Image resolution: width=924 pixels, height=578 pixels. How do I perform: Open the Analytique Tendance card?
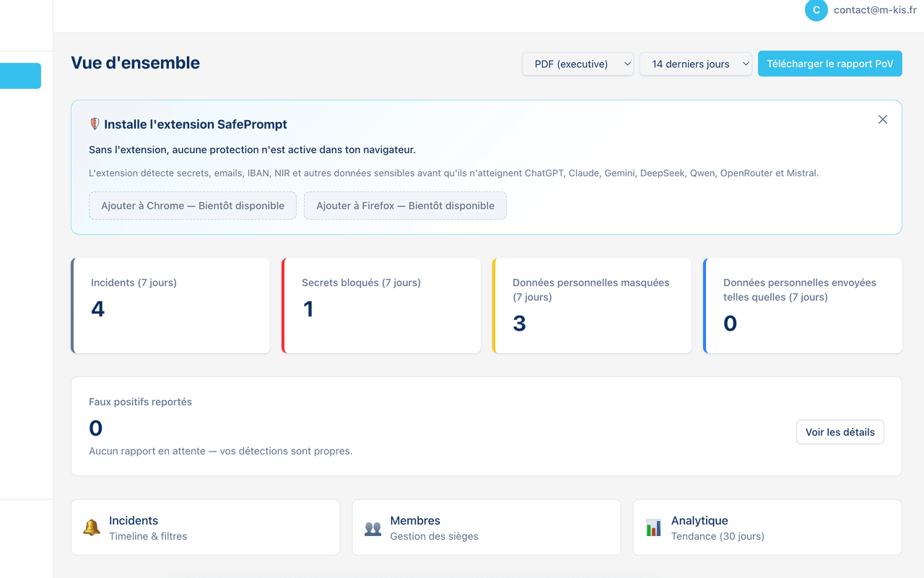click(x=767, y=527)
